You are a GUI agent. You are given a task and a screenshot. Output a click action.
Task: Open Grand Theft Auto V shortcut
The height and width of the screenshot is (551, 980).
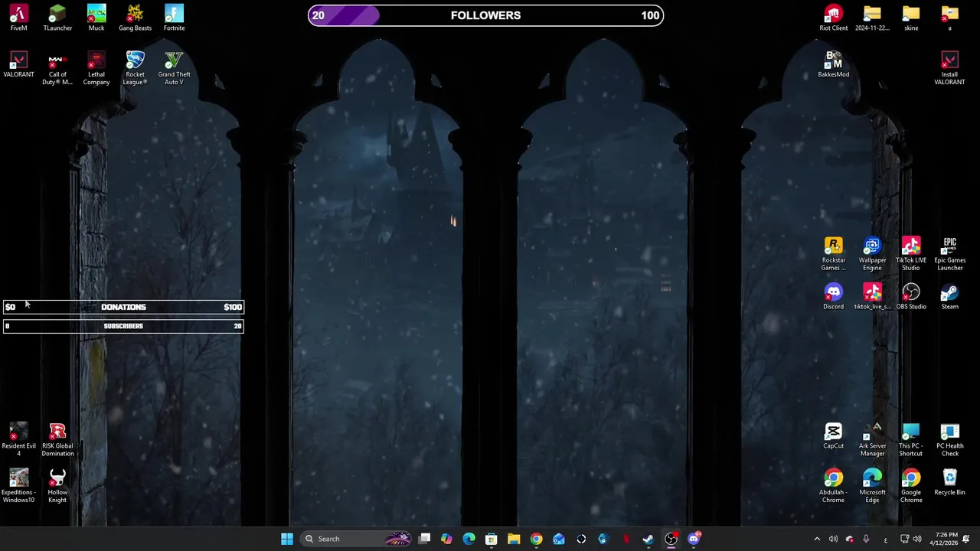pos(174,69)
